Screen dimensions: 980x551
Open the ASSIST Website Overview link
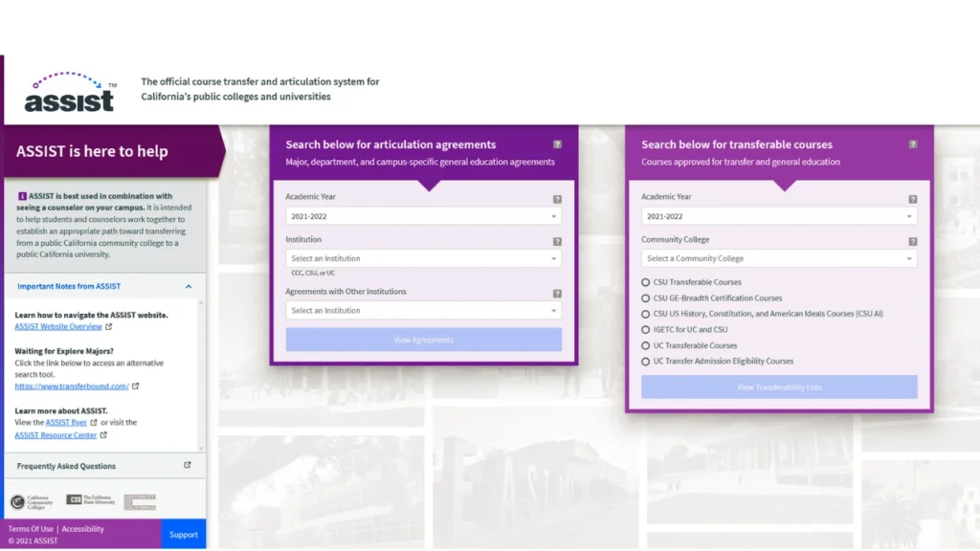(57, 326)
